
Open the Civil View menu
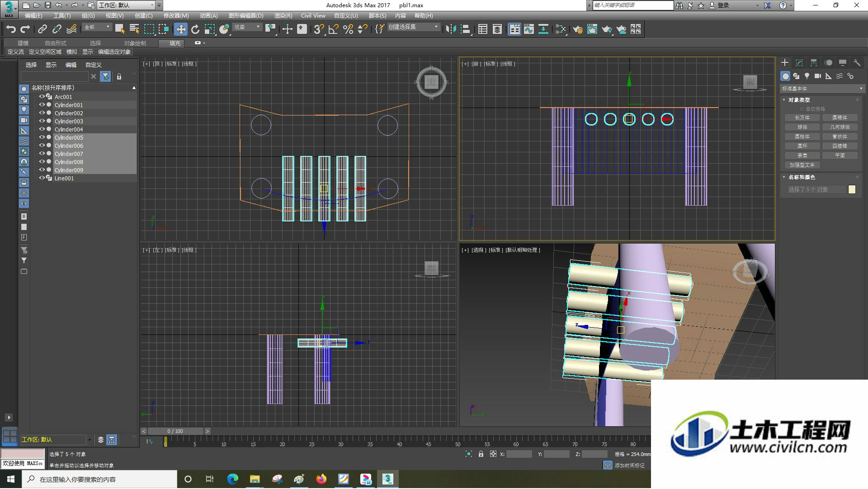point(313,15)
